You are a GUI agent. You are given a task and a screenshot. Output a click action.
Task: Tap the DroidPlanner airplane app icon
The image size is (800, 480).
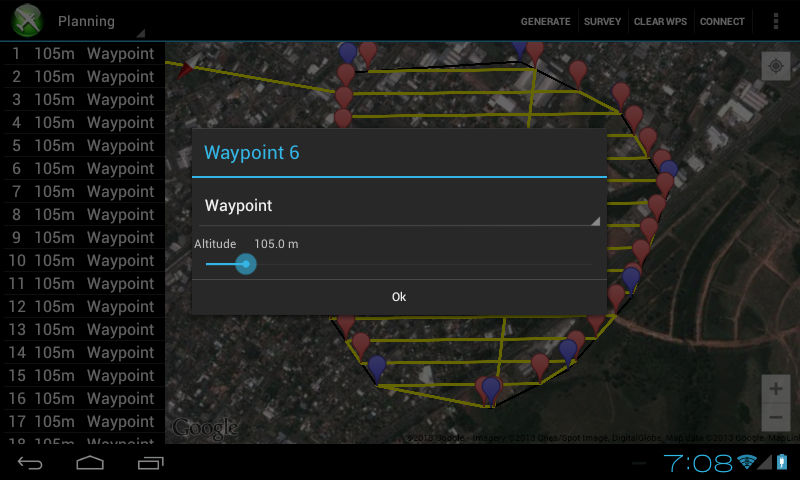pos(27,20)
